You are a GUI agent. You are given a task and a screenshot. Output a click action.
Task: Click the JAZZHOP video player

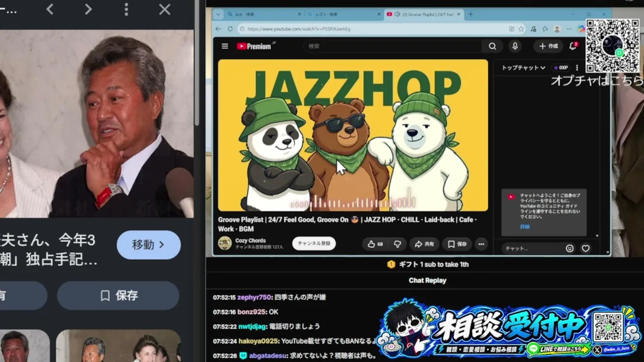pyautogui.click(x=353, y=135)
